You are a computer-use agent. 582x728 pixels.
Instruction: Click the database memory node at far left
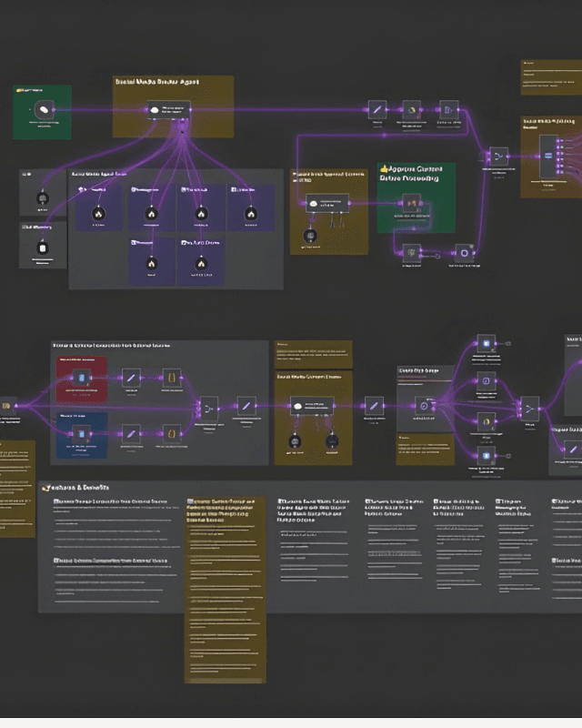tap(42, 246)
